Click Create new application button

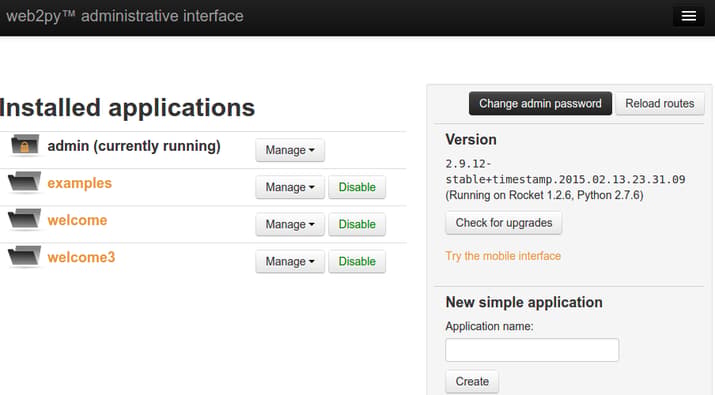pos(472,381)
